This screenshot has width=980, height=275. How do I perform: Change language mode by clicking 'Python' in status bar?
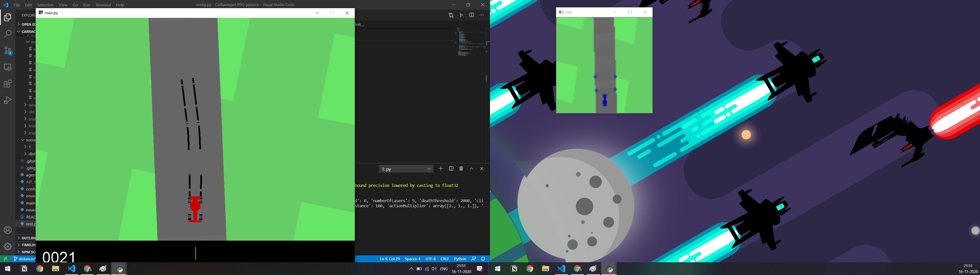[x=460, y=259]
